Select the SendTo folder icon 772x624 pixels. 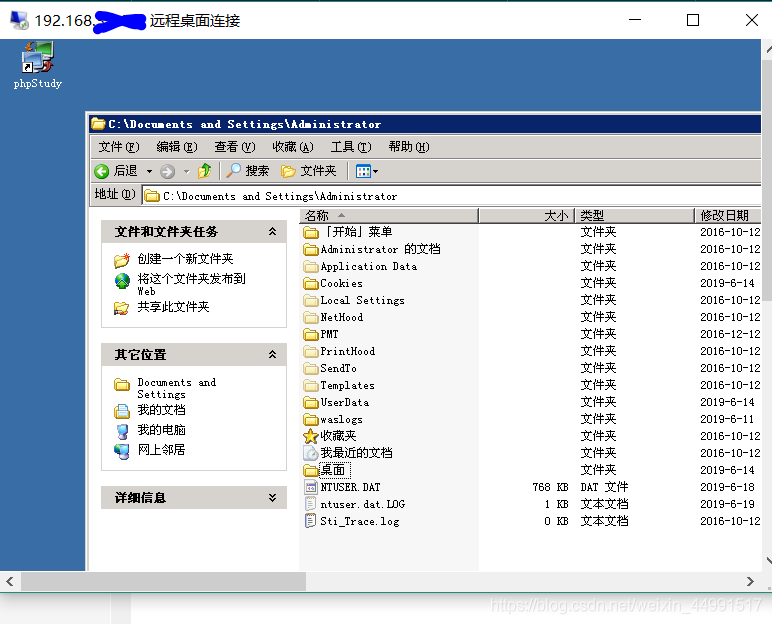click(311, 368)
